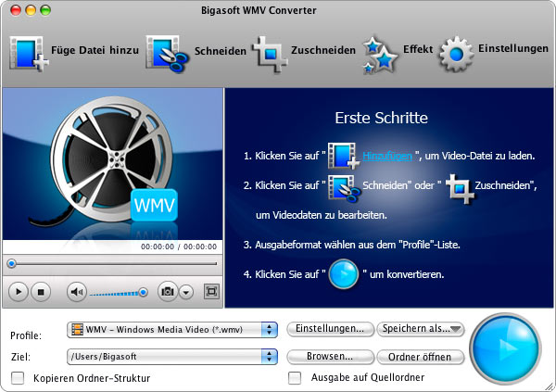The width and height of the screenshot is (556, 392).
Task: Click the Erste Schritte heading
Action: click(382, 118)
